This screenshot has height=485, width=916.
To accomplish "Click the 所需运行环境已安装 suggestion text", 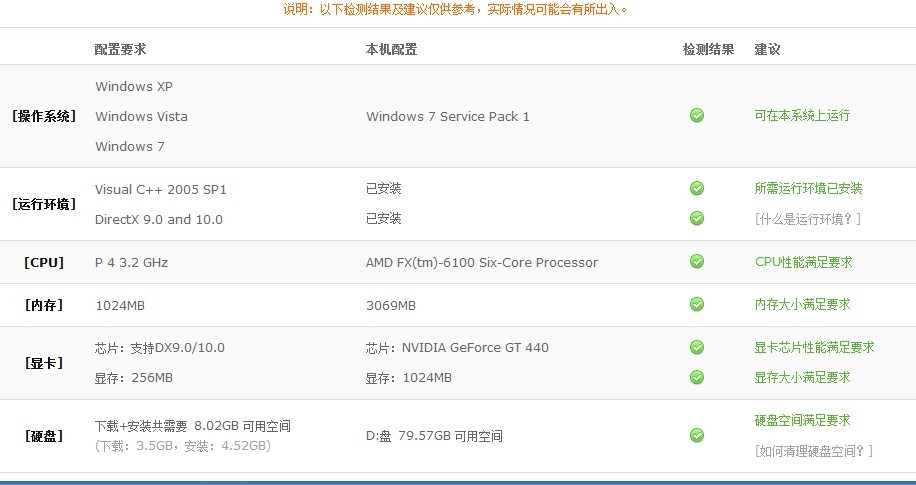I will 809,188.
